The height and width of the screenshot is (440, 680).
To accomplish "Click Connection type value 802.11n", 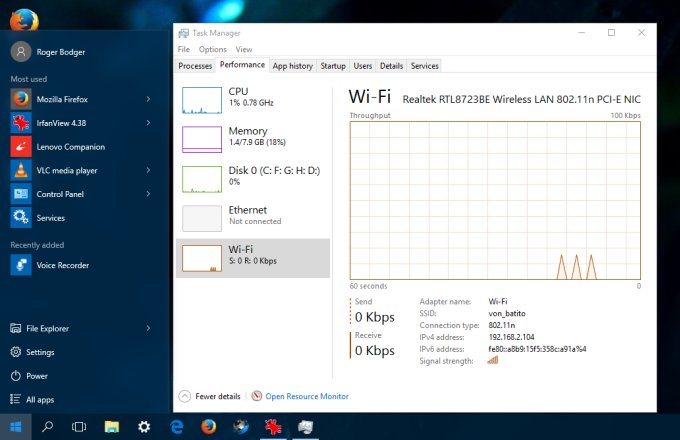I will (502, 325).
